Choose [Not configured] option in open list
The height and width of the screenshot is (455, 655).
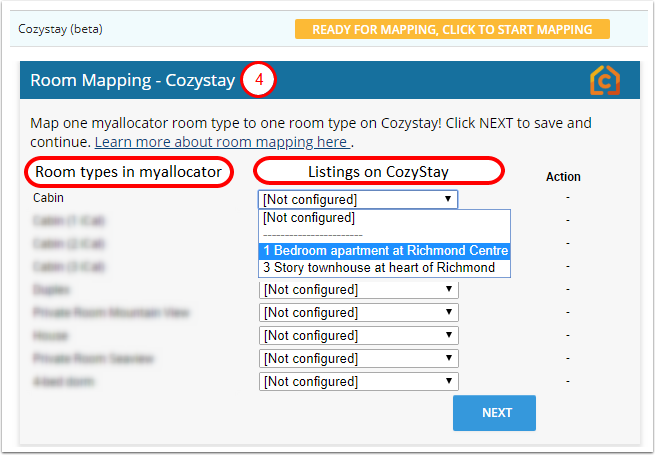(384, 218)
